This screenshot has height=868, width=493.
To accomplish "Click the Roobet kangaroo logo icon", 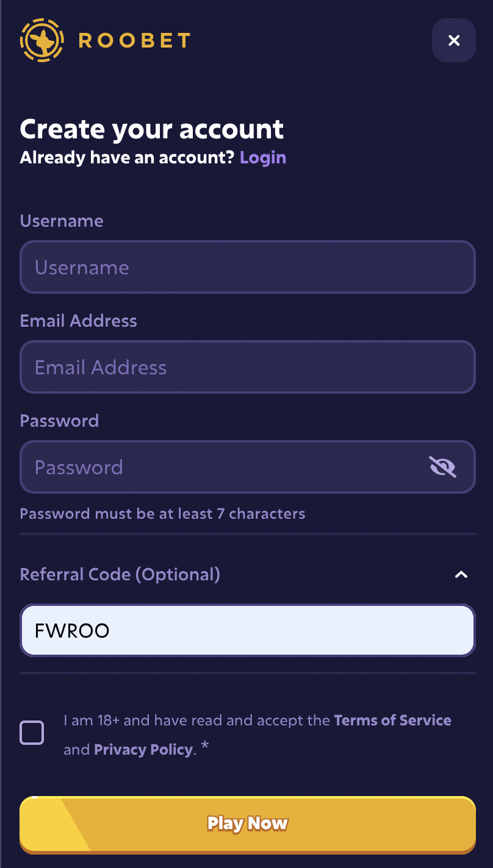I will (41, 40).
